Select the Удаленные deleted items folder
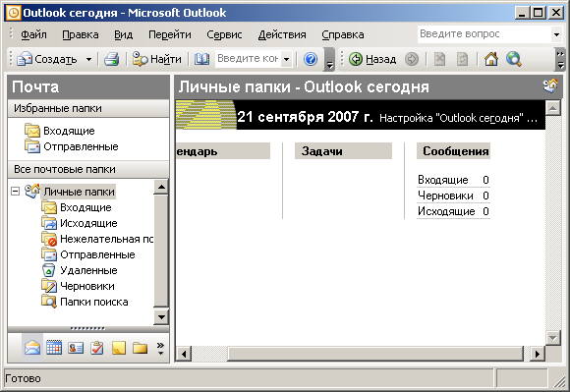This screenshot has height=392, width=570. pos(80,270)
